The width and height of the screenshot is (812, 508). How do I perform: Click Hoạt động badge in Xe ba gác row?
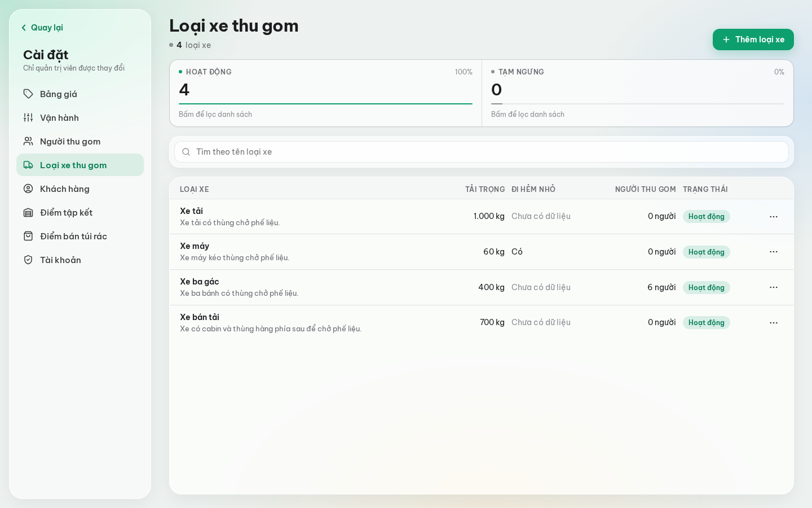(706, 287)
